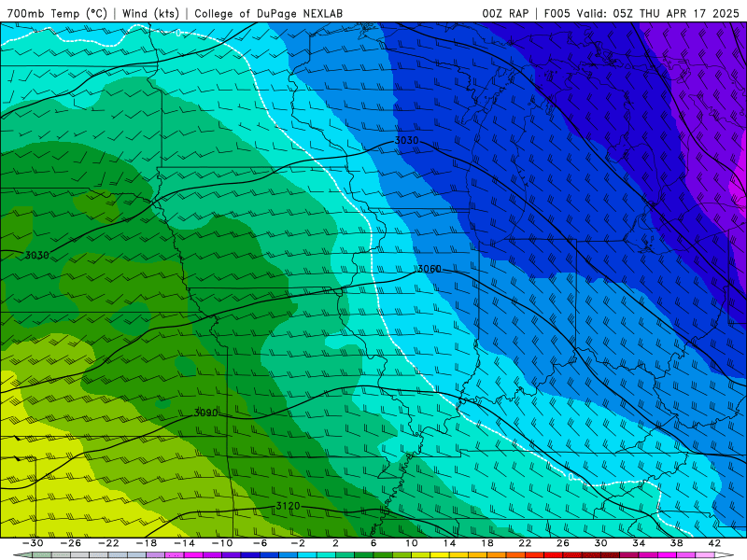Click the -2 colorbar tick label
The height and width of the screenshot is (560, 747).
[298, 543]
